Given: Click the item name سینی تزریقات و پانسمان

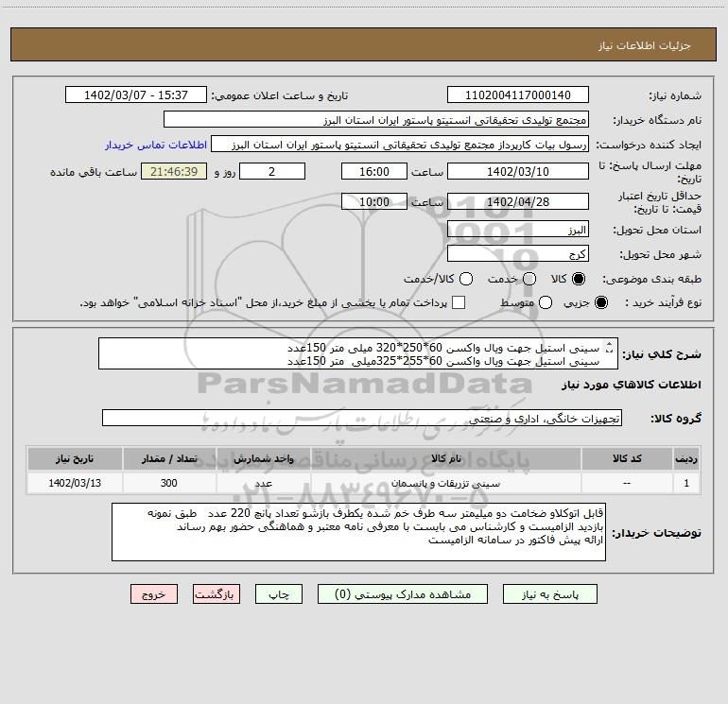Looking at the screenshot, I should 445,483.
